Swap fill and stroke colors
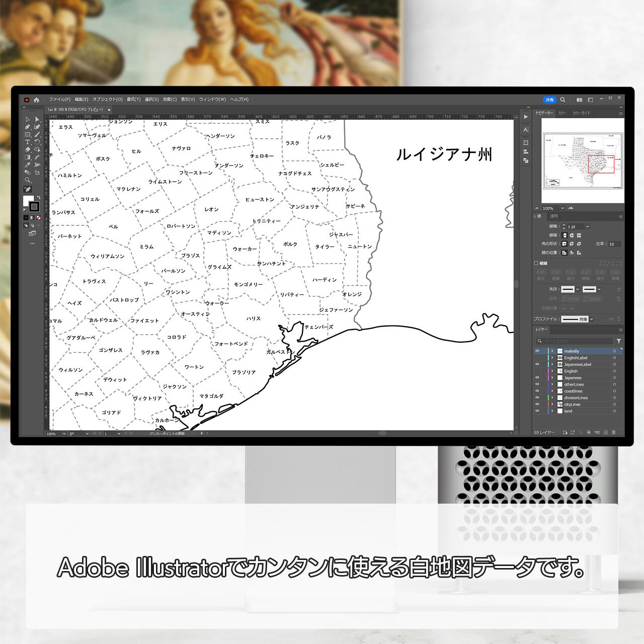 pyautogui.click(x=39, y=197)
